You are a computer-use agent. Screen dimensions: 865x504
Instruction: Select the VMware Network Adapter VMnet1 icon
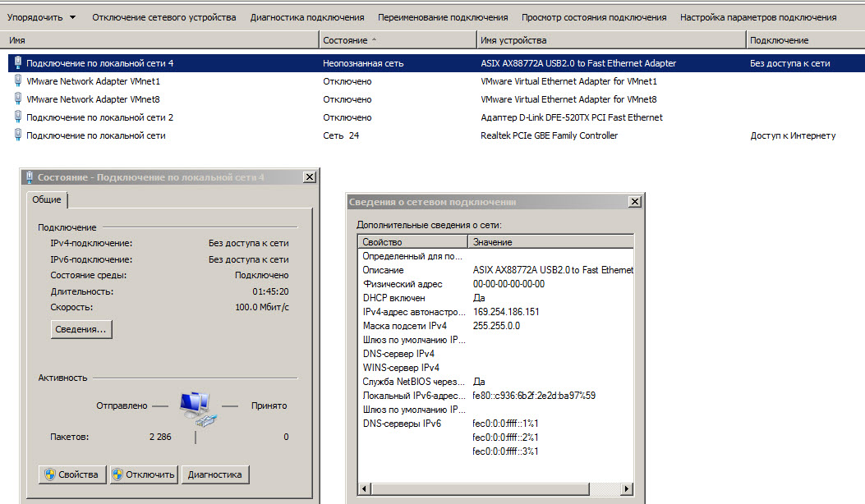click(x=18, y=81)
